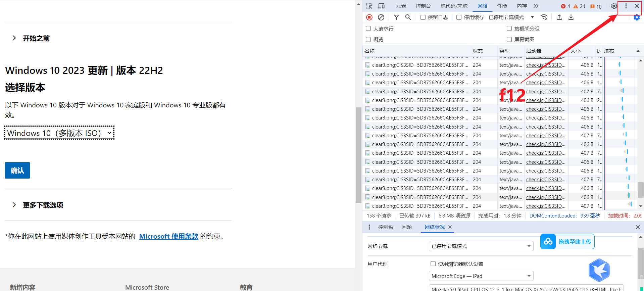Close the 网络状况 drawer tab
644x291 pixels.
tap(450, 227)
